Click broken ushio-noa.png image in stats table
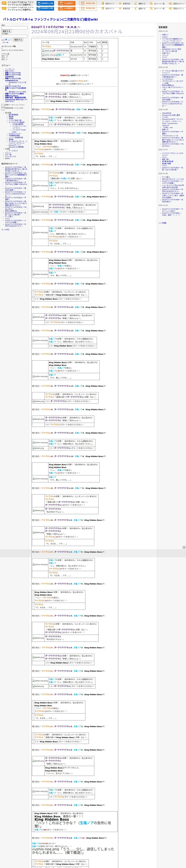Viewport: 186px width, 868px height. coord(50,55)
